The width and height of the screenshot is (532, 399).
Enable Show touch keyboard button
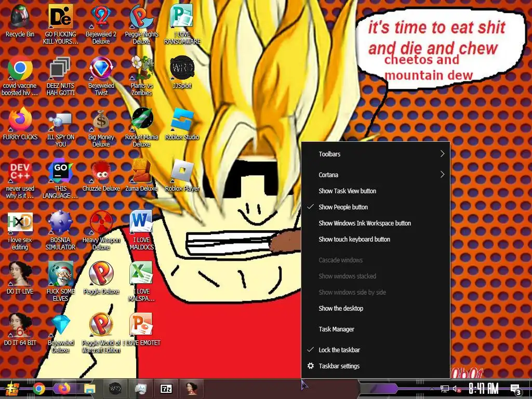(376, 239)
